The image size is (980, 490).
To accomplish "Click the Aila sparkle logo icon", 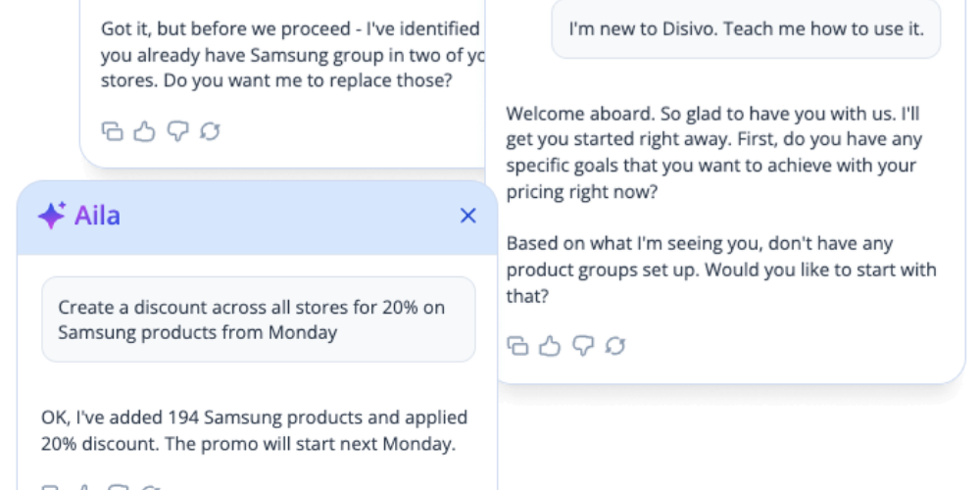I will (51, 216).
